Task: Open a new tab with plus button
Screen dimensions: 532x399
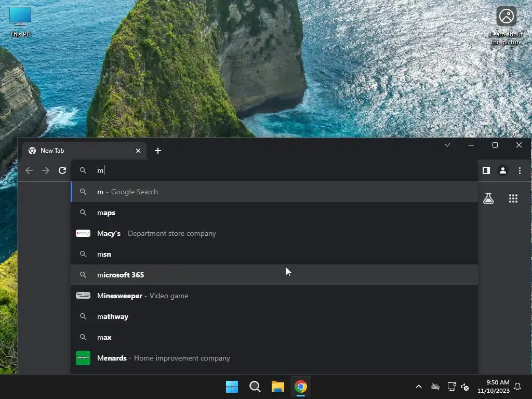Action: click(158, 151)
